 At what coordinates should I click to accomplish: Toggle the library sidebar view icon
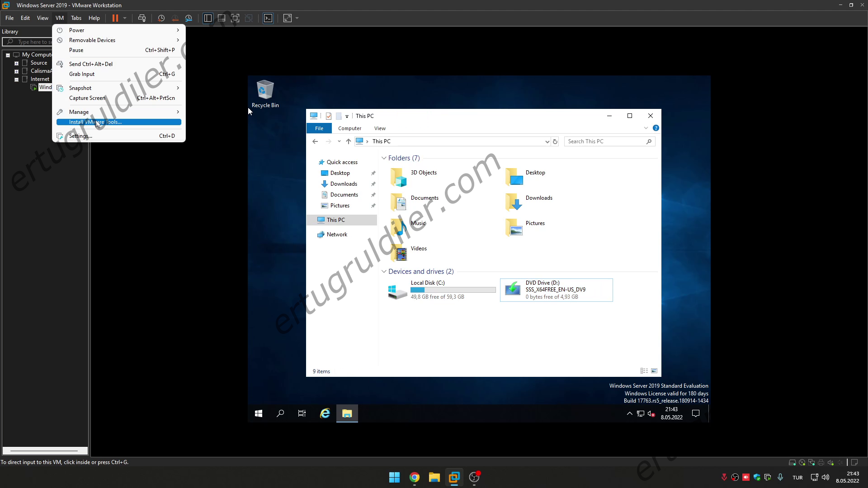coord(208,18)
